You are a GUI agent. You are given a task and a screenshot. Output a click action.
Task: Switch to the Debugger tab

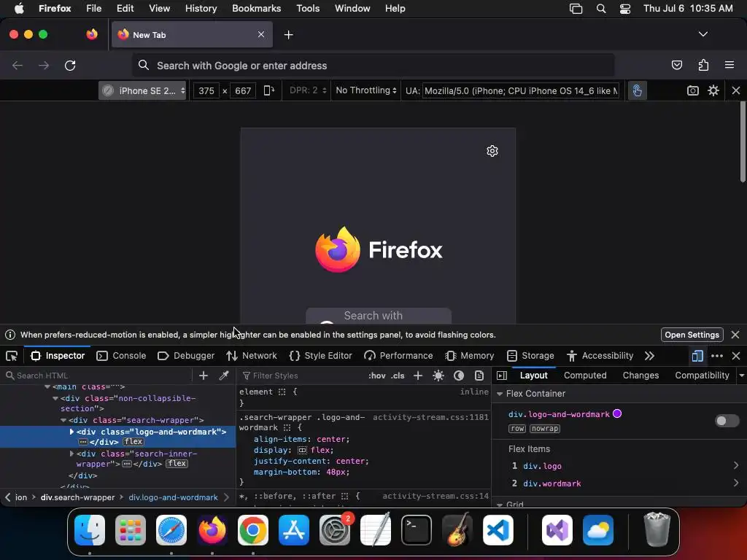186,356
